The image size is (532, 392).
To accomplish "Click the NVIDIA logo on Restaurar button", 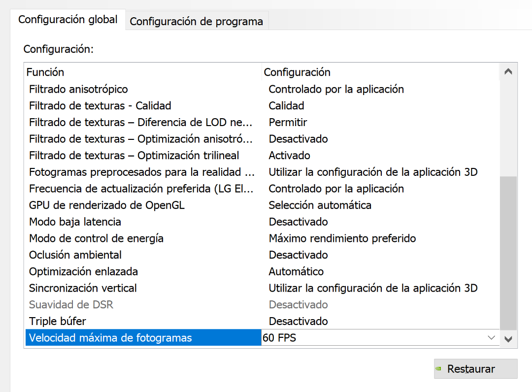I will point(438,368).
